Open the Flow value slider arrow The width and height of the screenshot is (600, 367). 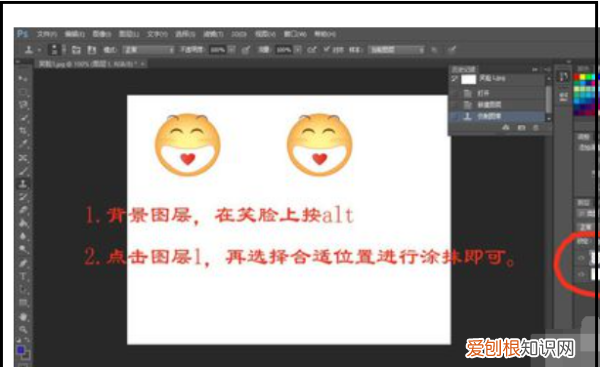[298, 50]
